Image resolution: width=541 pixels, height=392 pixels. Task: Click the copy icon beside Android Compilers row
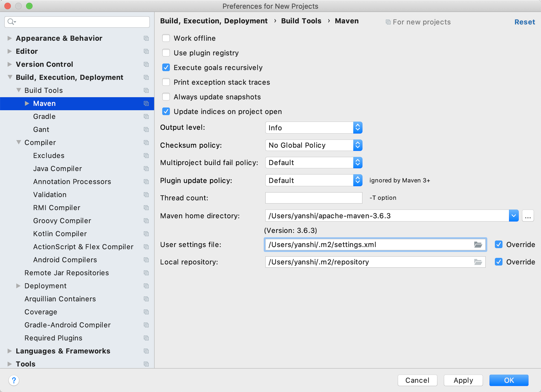[x=146, y=260]
